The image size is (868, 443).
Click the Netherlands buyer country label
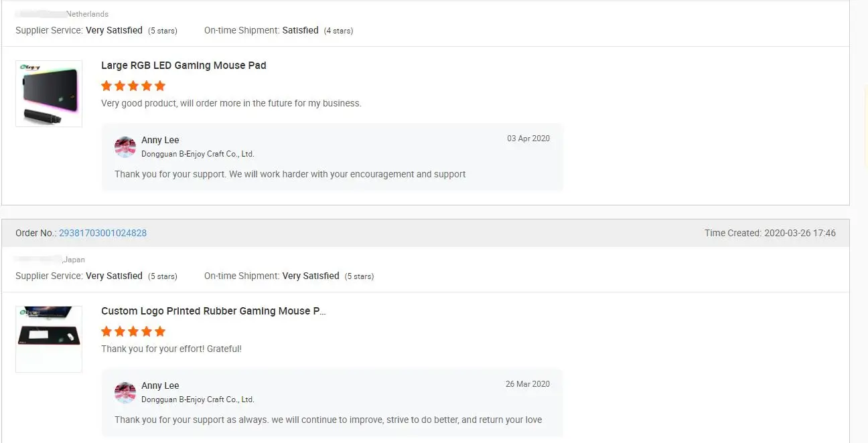pyautogui.click(x=87, y=14)
